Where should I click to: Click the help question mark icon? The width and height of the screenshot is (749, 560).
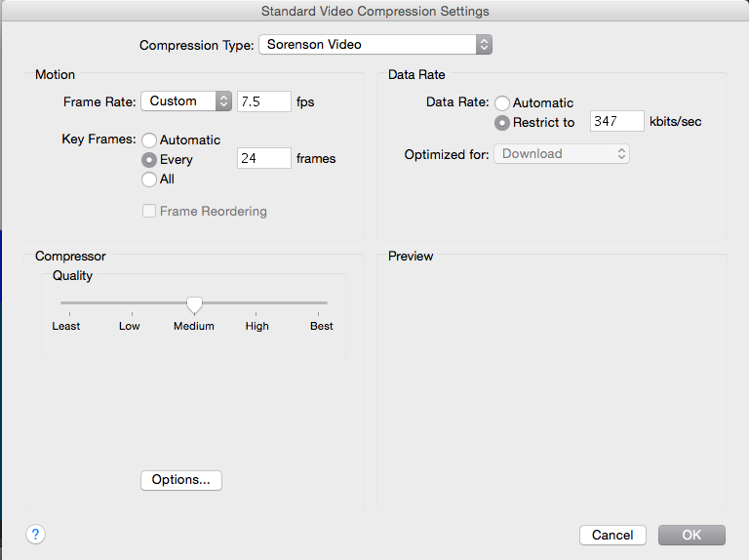click(x=36, y=534)
